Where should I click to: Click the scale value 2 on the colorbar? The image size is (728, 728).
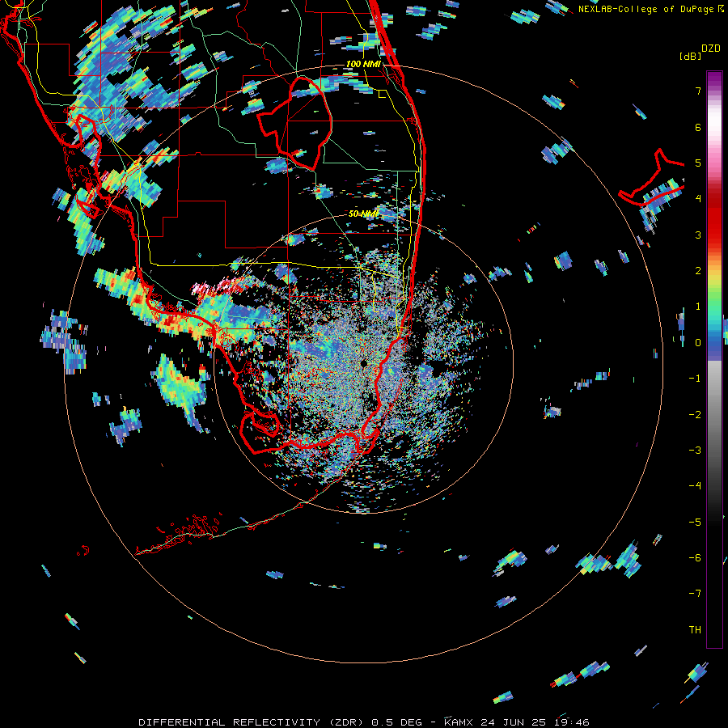(698, 271)
